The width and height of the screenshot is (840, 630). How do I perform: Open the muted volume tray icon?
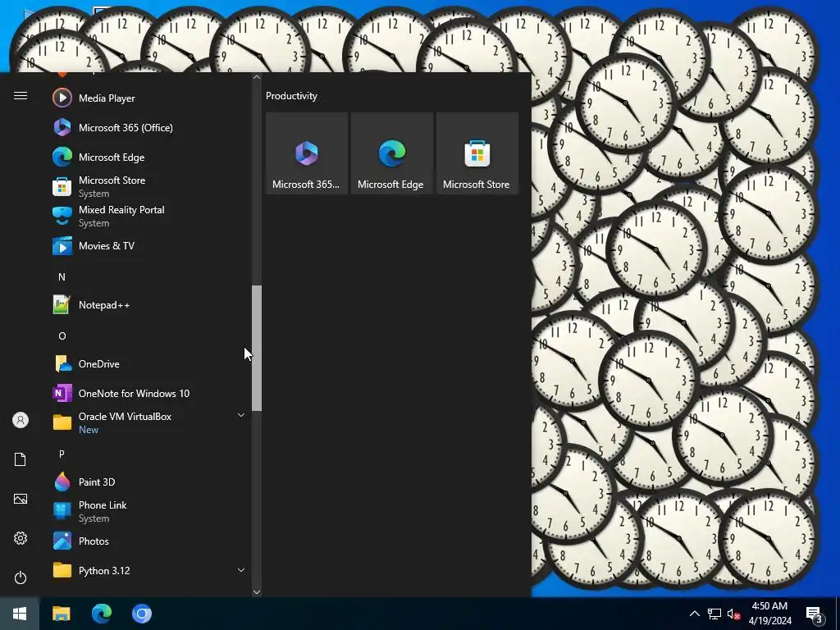tap(733, 614)
